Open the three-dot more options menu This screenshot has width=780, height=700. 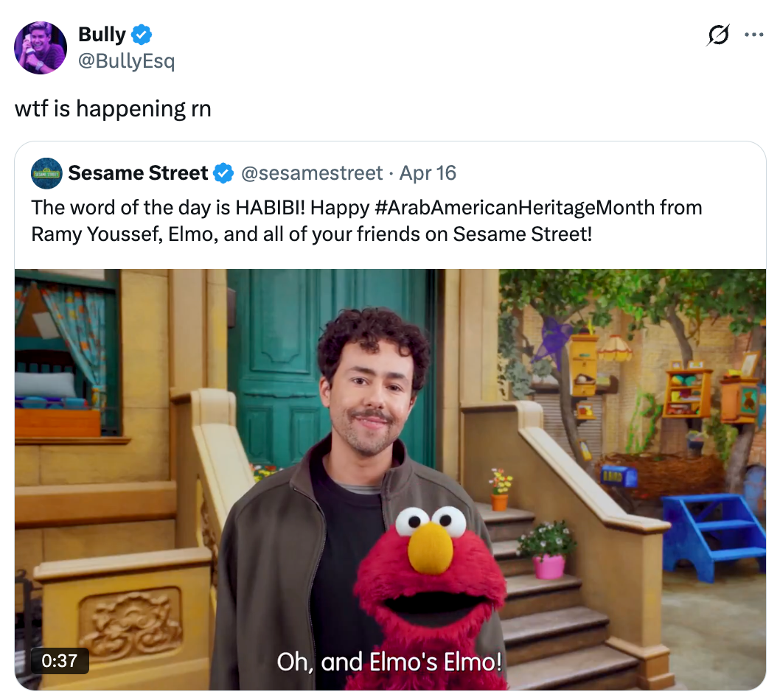click(x=753, y=35)
